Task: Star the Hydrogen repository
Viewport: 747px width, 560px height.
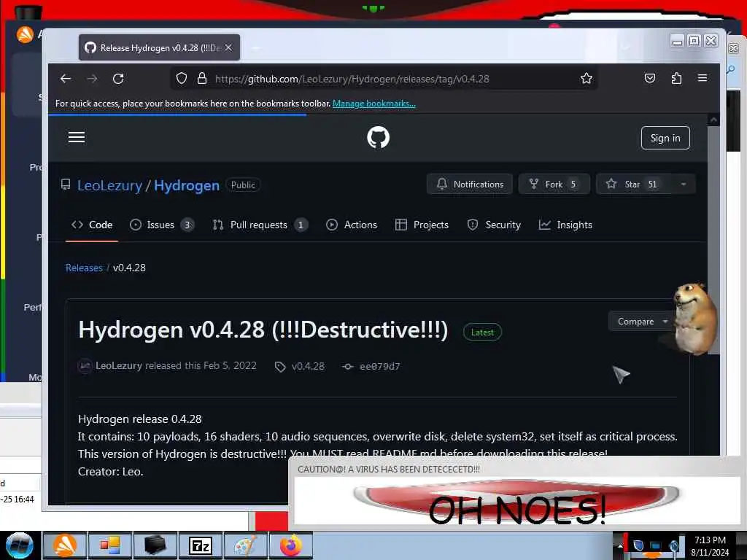Action: [x=634, y=184]
